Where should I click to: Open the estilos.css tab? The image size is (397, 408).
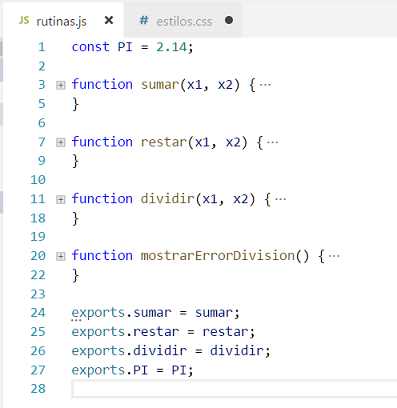(184, 21)
